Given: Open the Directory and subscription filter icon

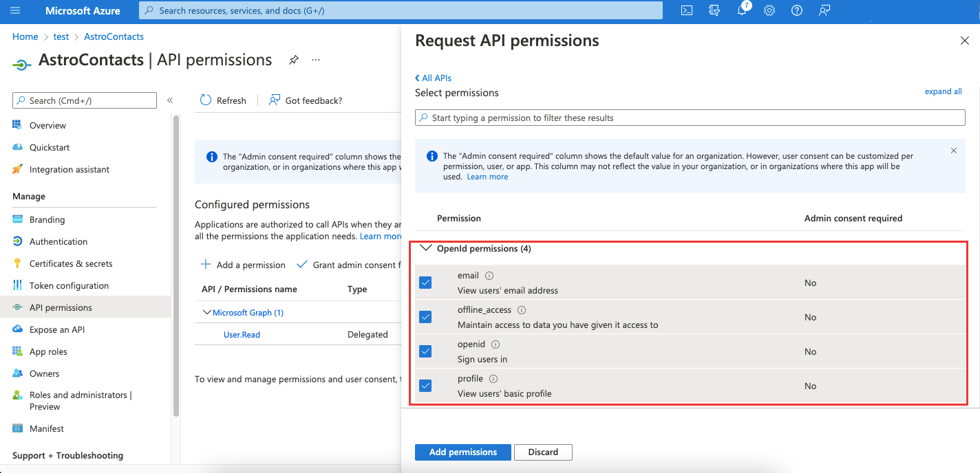Looking at the screenshot, I should click(714, 10).
